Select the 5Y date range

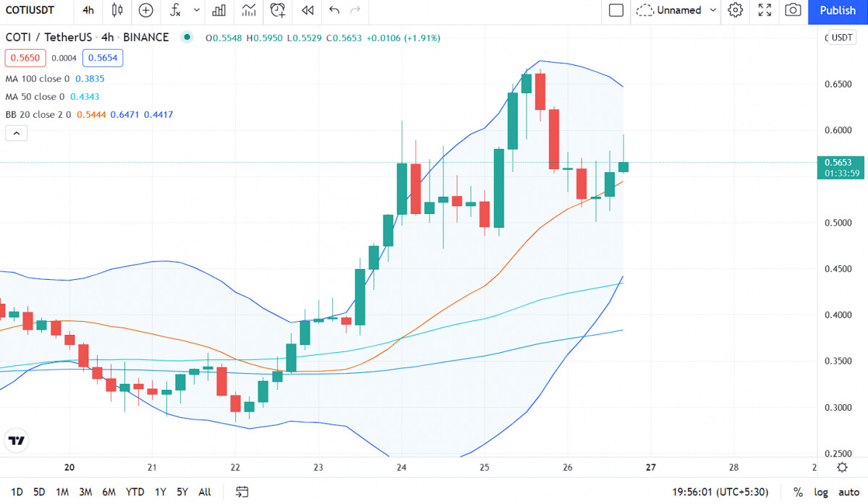point(182,492)
